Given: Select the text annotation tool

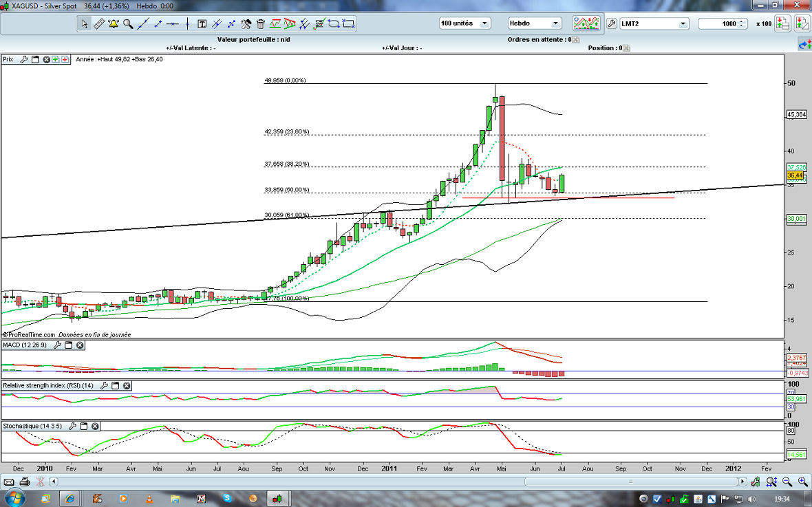Looking at the screenshot, I should click(x=202, y=24).
